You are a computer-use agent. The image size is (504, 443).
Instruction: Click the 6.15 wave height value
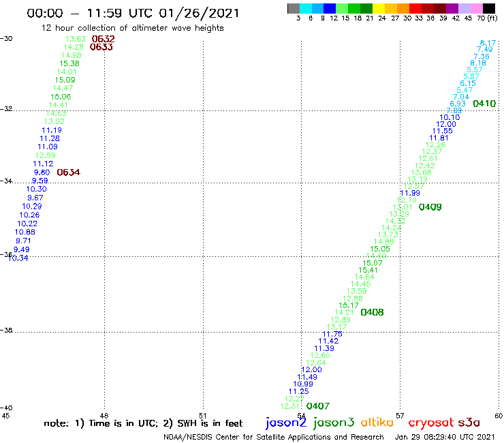click(x=468, y=83)
